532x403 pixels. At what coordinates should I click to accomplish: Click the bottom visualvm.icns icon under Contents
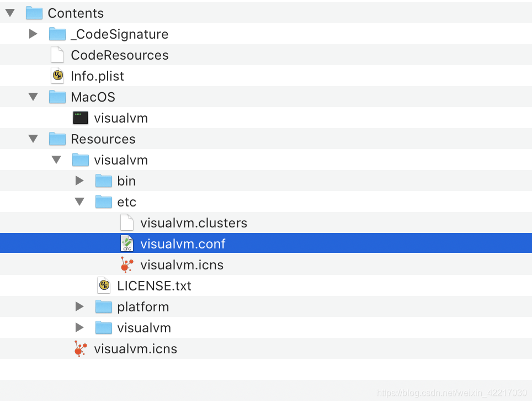81,348
